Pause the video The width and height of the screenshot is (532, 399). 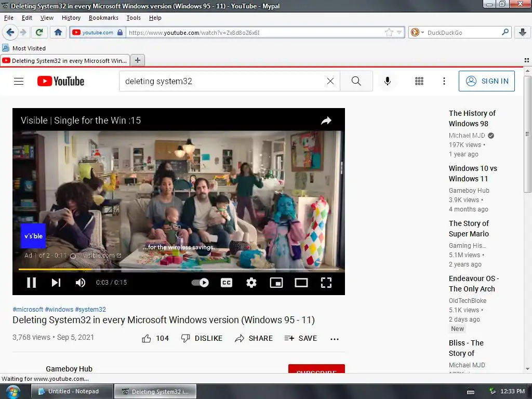(31, 282)
